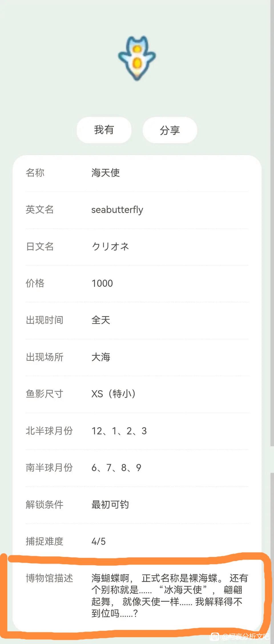The image size is (274, 644).
Task: Click the XS(特小) shadow size value
Action: [113, 394]
